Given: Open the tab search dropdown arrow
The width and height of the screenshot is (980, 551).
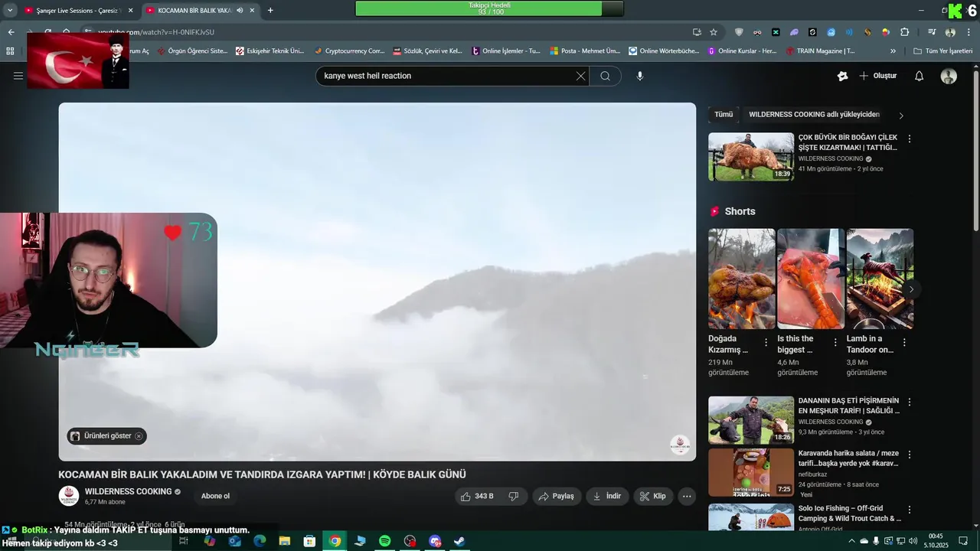Looking at the screenshot, I should 10,11.
